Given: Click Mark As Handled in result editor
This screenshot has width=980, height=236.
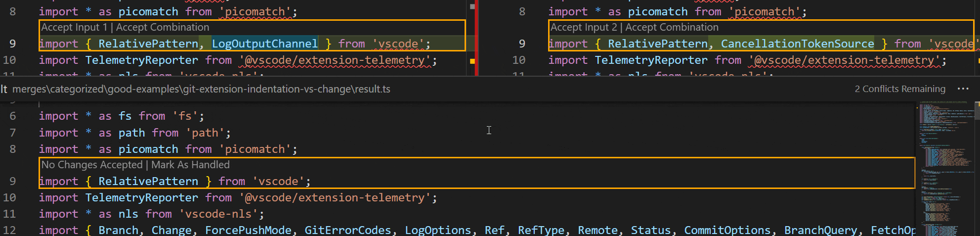Looking at the screenshot, I should point(190,165).
